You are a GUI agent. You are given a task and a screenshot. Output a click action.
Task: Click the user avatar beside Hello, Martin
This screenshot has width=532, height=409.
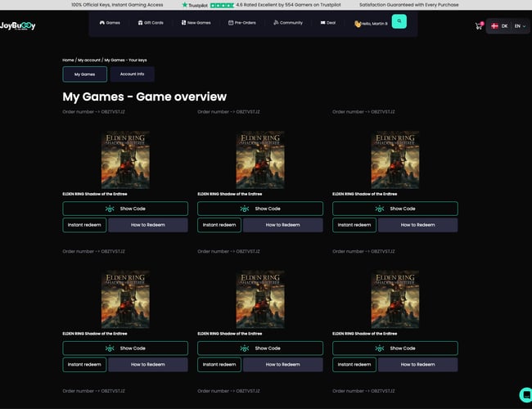357,24
